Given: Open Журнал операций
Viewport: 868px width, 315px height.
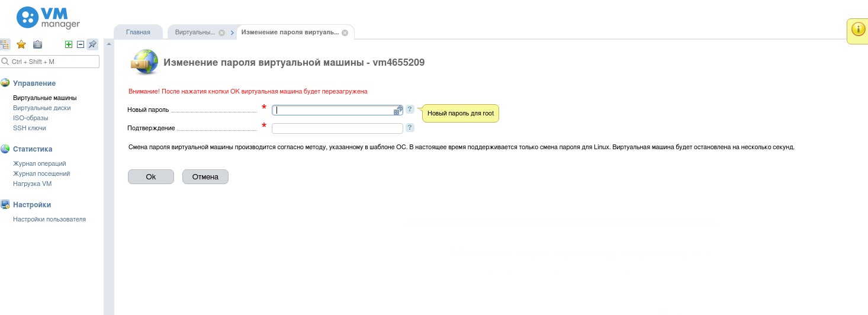Looking at the screenshot, I should click(x=40, y=163).
